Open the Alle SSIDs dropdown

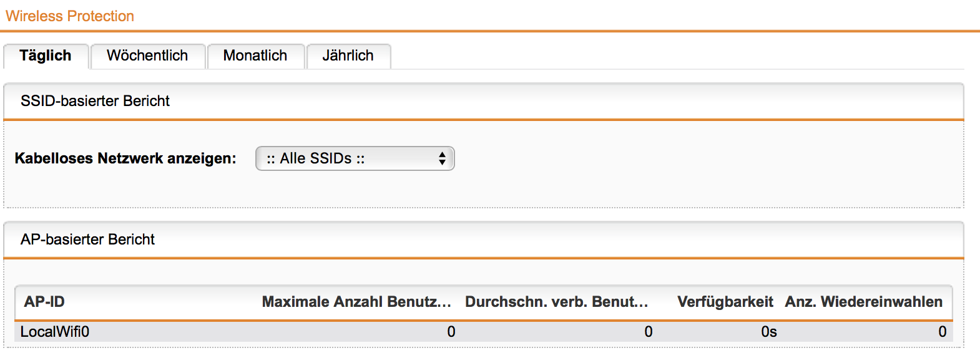355,158
